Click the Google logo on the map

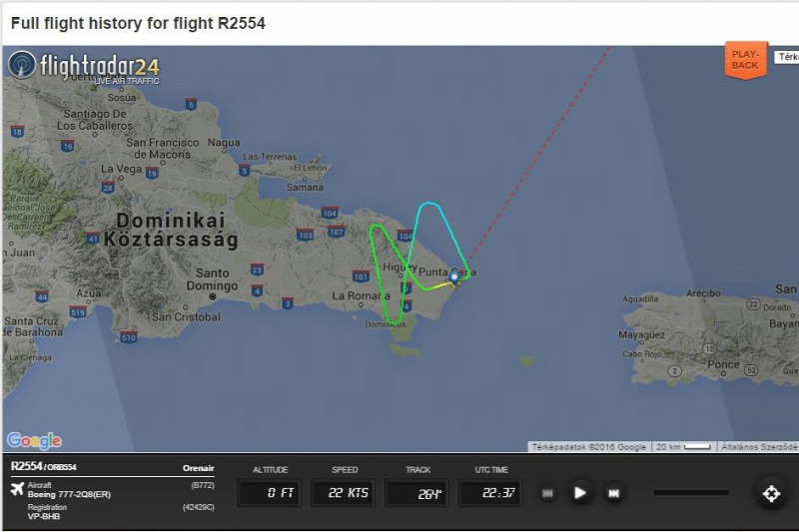coord(34,440)
